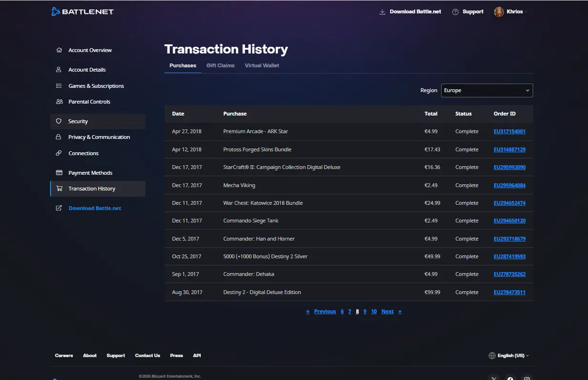Screen dimensions: 588x380
Task: Open order EU314887129
Action: (509, 149)
